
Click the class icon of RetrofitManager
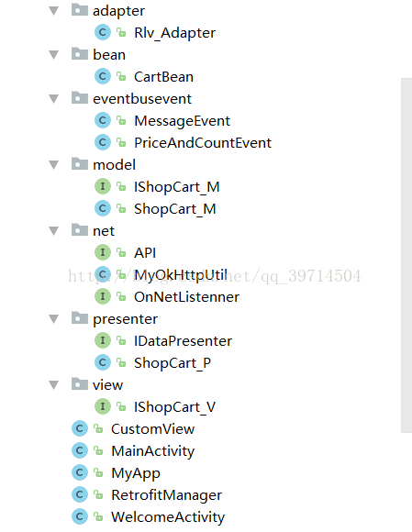tap(80, 494)
